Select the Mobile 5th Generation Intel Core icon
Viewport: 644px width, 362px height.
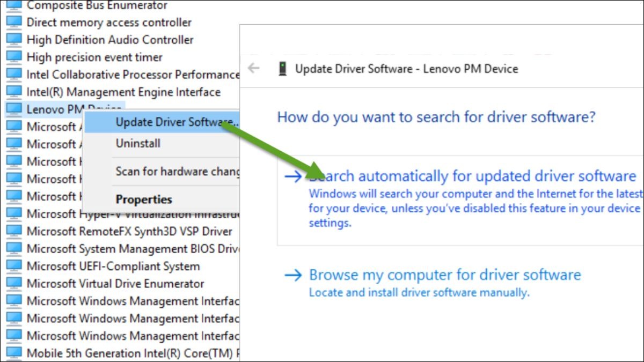point(14,353)
